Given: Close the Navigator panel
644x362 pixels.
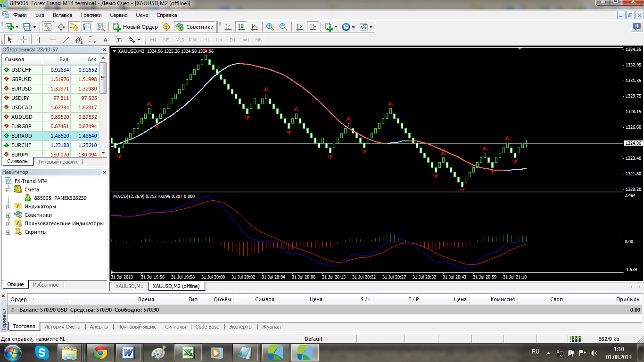Looking at the screenshot, I should click(105, 173).
